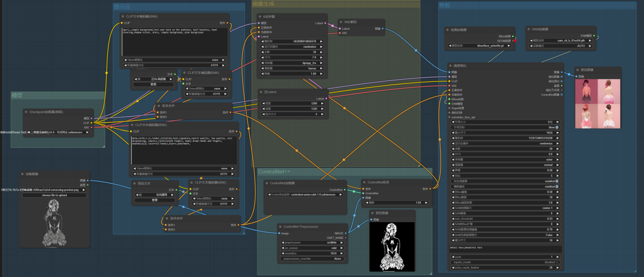This screenshot has width=644, height=277.
Task: Toggle SAM负面提示 False option
Action: 506,235
